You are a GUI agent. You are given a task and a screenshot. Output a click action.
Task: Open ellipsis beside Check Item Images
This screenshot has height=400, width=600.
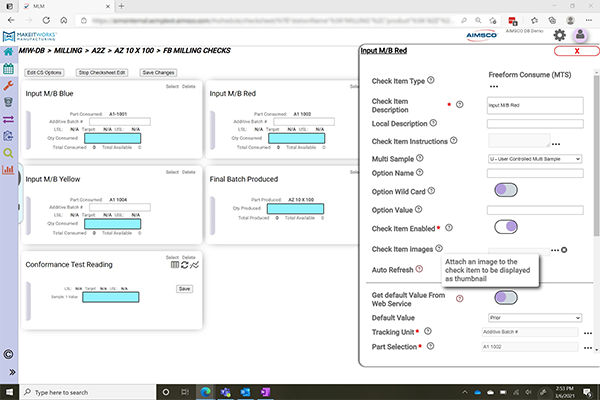[555, 250]
